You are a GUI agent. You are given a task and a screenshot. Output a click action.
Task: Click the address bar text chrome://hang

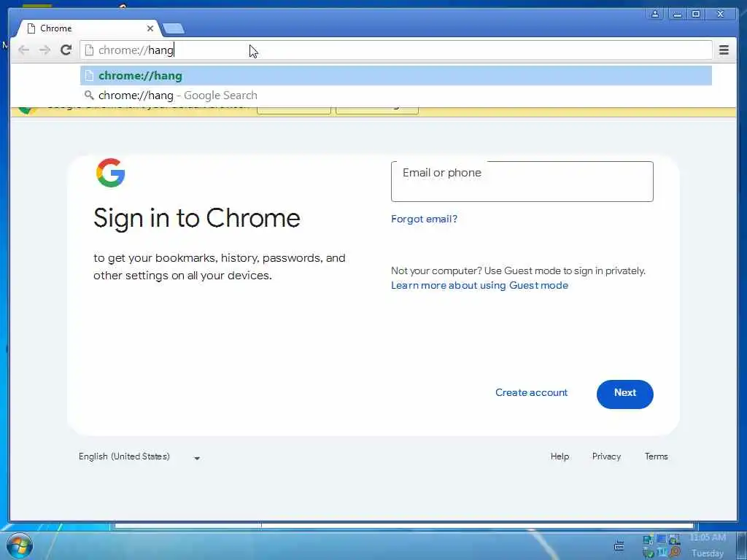pos(136,50)
